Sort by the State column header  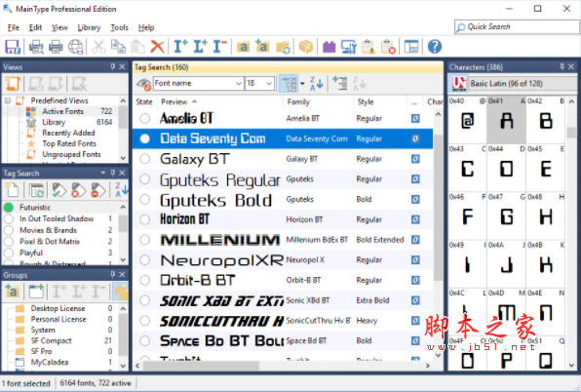(x=144, y=101)
